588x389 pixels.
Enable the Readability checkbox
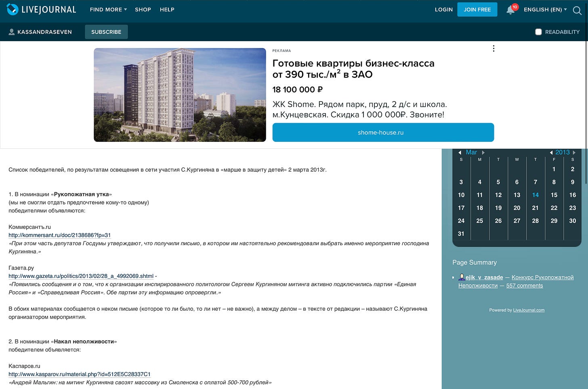538,32
